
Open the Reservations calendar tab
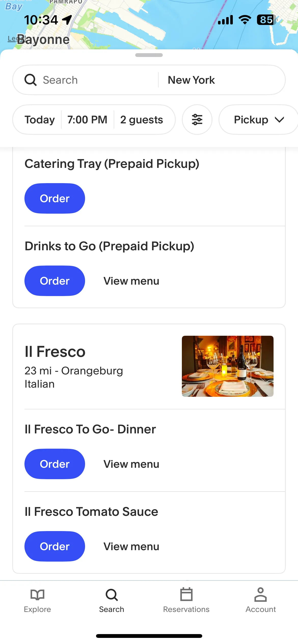tap(186, 600)
